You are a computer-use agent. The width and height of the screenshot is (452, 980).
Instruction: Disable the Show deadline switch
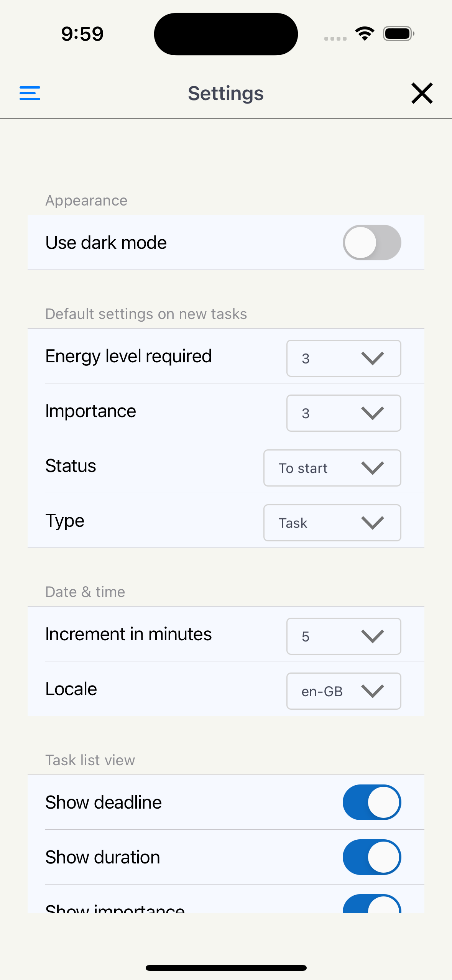[371, 802]
